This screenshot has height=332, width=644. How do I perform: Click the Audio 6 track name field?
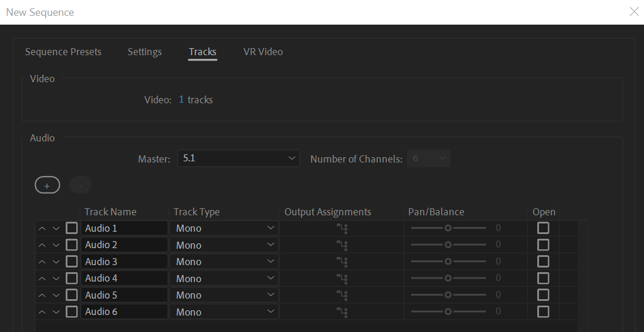(124, 311)
